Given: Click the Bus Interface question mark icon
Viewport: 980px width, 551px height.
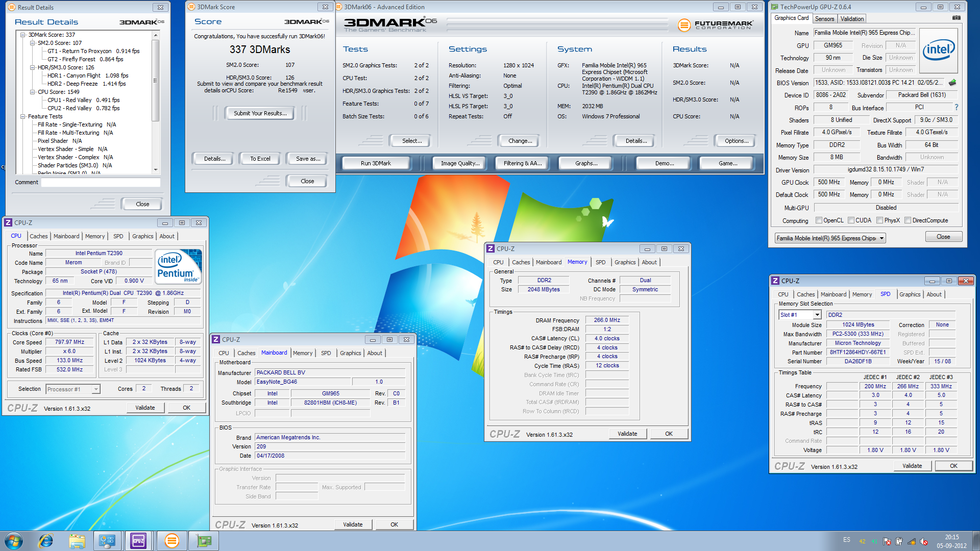Looking at the screenshot, I should click(x=956, y=107).
